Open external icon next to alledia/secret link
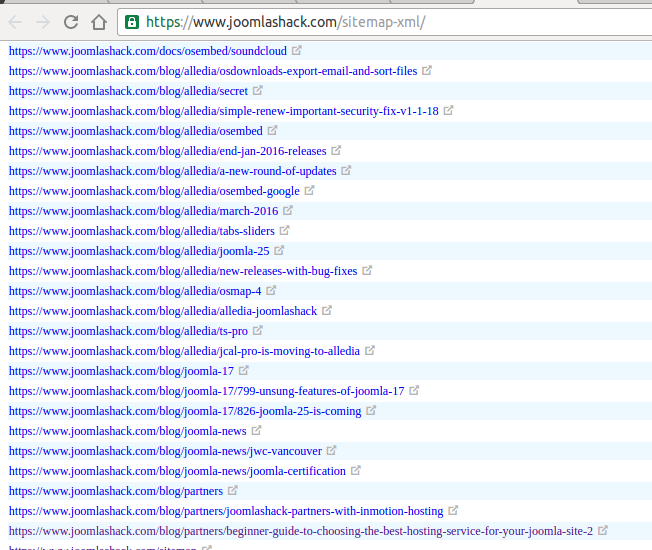The height and width of the screenshot is (550, 652). point(258,90)
